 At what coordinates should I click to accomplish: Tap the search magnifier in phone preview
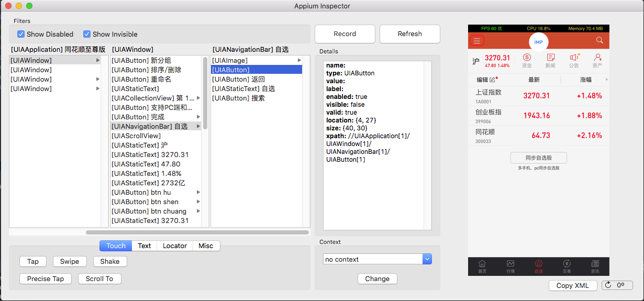[599, 40]
